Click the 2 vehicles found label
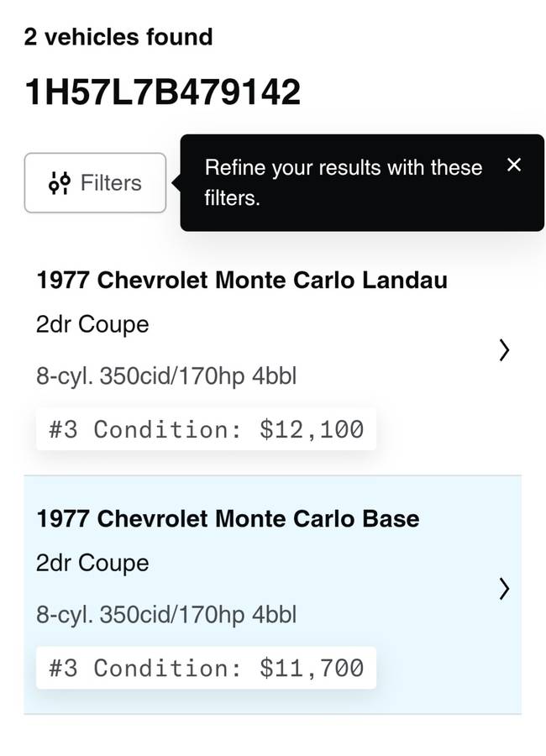 (118, 37)
